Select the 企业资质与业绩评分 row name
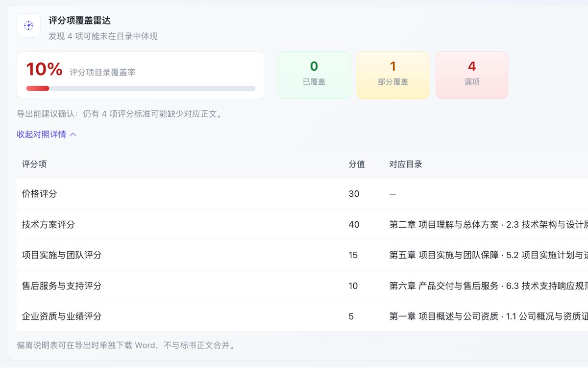588x368 pixels. 62,316
